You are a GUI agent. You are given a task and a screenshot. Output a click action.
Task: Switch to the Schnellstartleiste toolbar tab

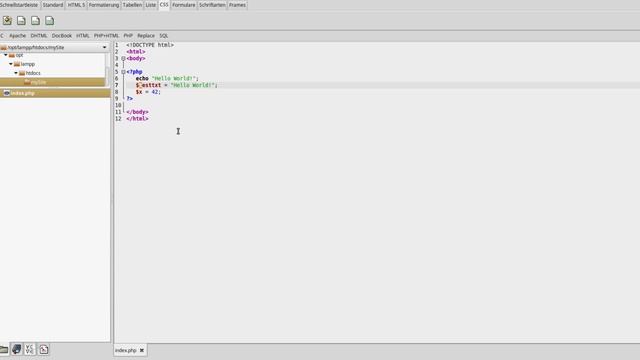click(19, 5)
